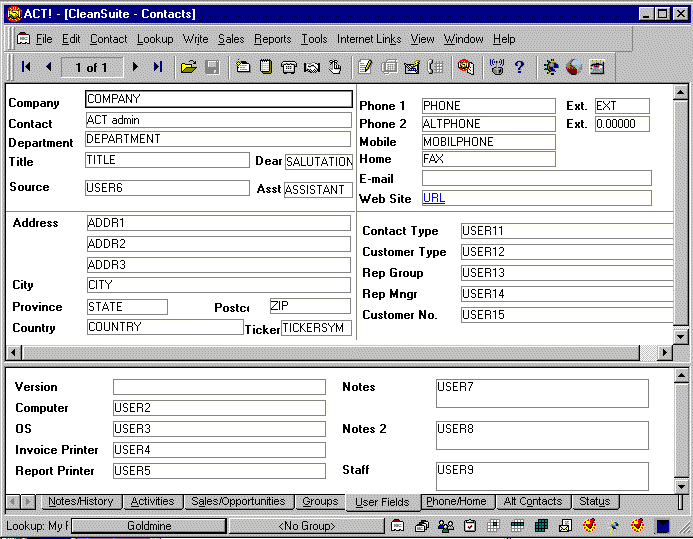Switch to Contacts view in status bar

(398, 526)
